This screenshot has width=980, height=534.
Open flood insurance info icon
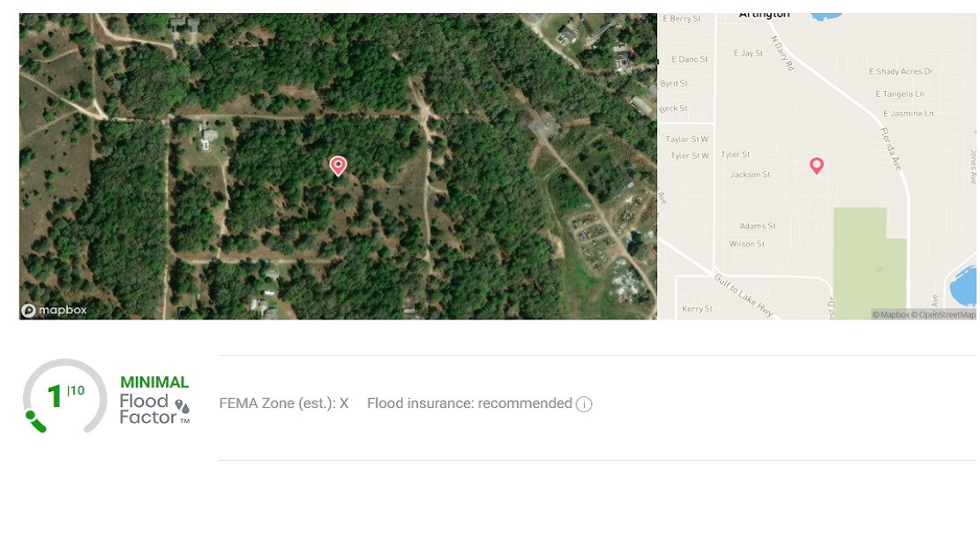pyautogui.click(x=584, y=404)
